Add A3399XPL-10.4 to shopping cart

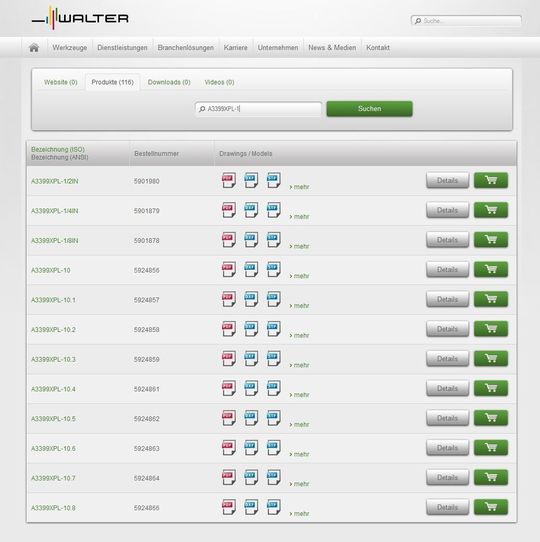(491, 388)
